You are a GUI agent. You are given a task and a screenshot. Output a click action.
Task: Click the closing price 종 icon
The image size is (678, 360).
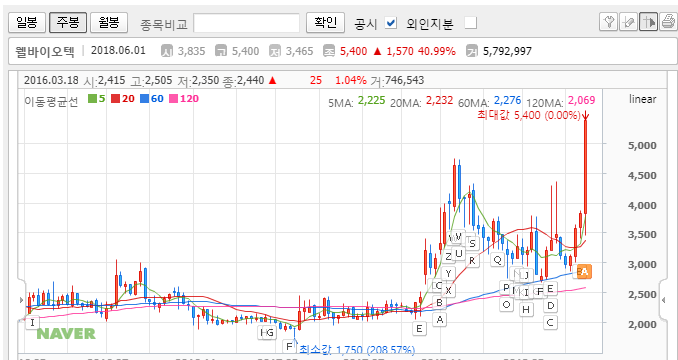click(329, 51)
